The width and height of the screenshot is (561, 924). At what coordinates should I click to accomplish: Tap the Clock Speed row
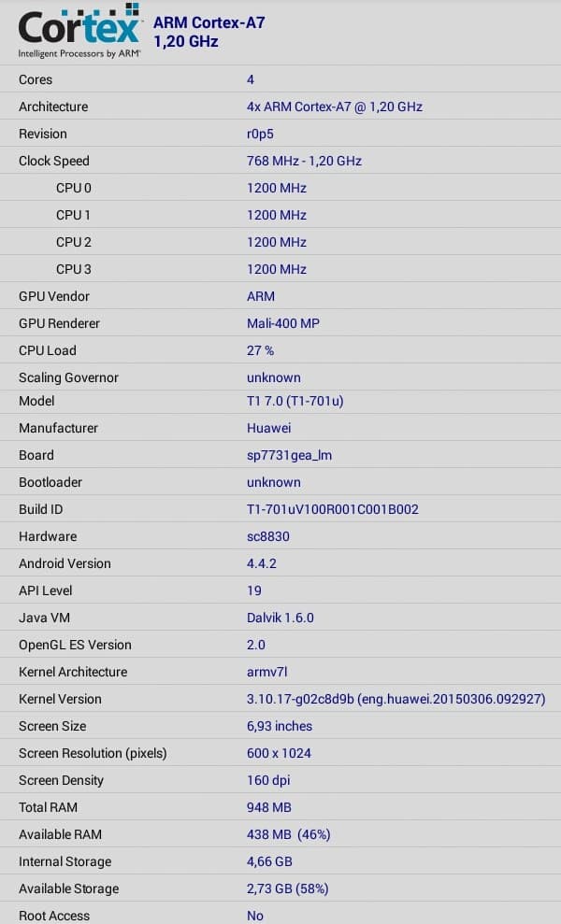tap(280, 162)
